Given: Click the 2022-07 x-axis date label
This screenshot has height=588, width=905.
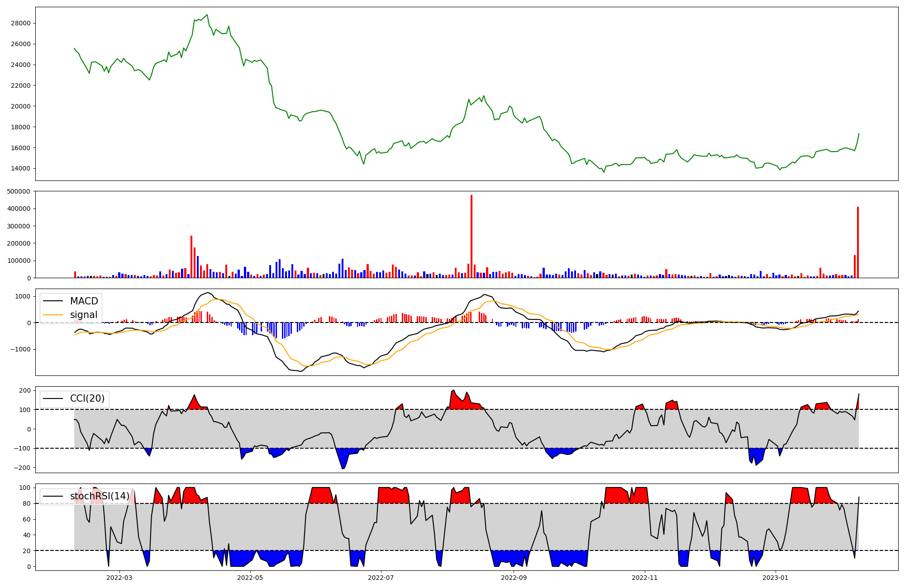Looking at the screenshot, I should tap(381, 578).
